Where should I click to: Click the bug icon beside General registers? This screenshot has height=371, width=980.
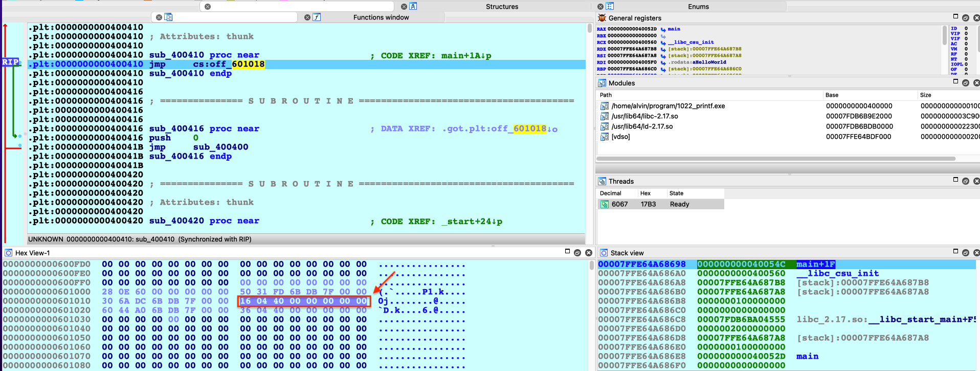coord(602,18)
